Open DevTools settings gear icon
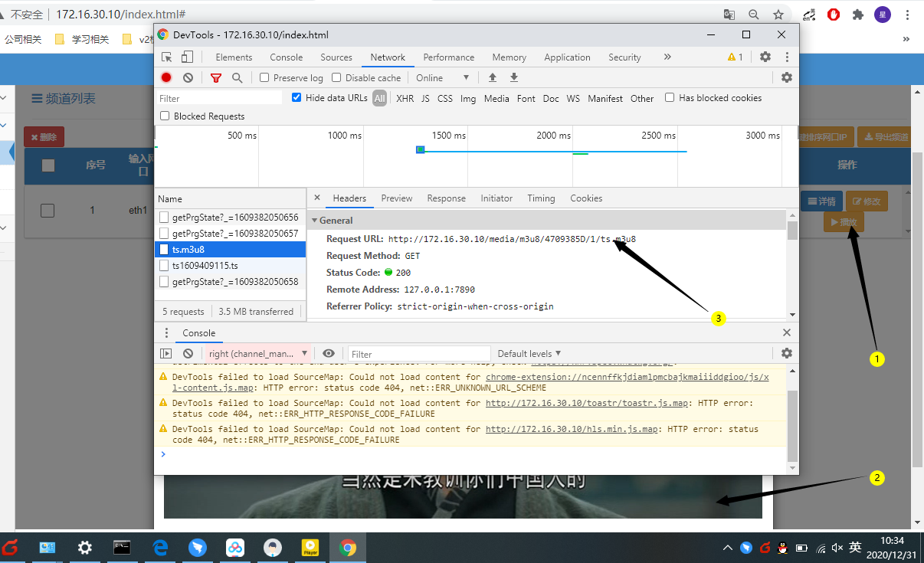The width and height of the screenshot is (924, 563). pyautogui.click(x=765, y=57)
